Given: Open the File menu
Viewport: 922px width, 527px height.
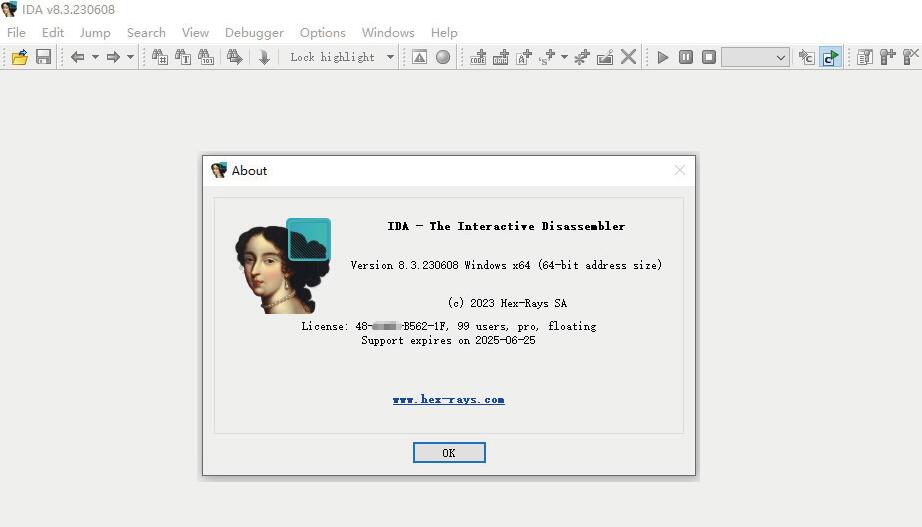Looking at the screenshot, I should 16,32.
